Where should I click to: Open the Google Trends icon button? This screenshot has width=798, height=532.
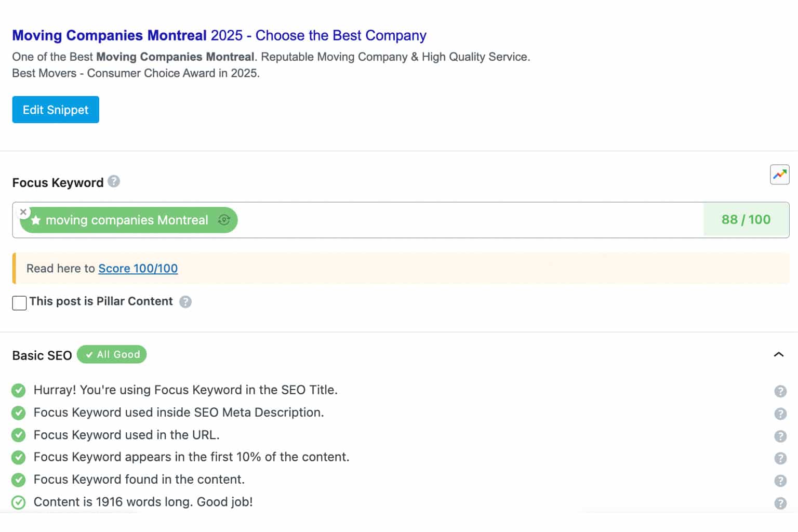(x=779, y=175)
